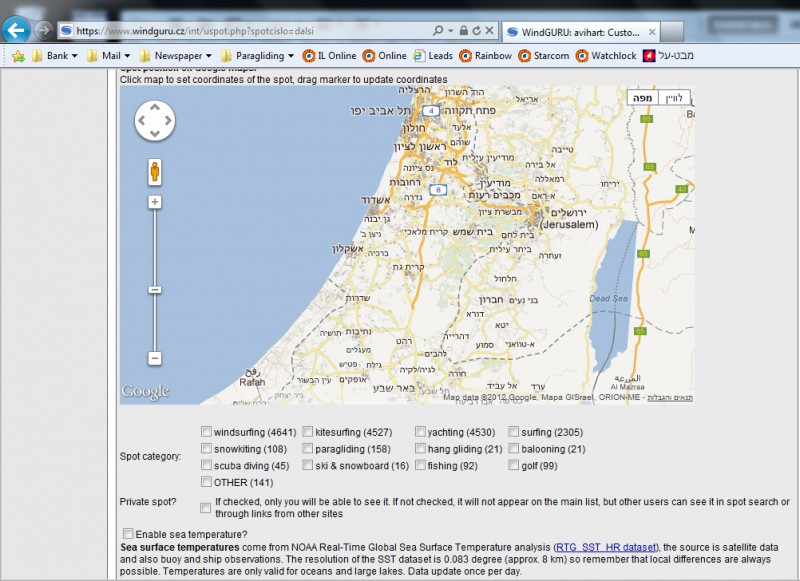The image size is (800, 581).
Task: Open the Starcom bookmark
Action: coord(544,56)
